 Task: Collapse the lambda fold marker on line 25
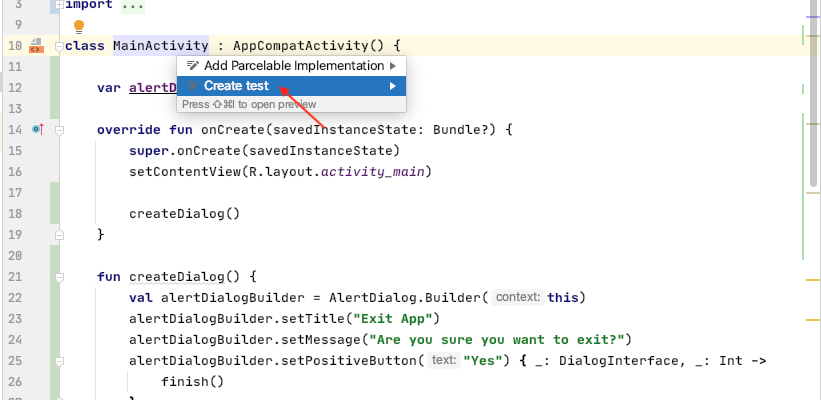[59, 361]
